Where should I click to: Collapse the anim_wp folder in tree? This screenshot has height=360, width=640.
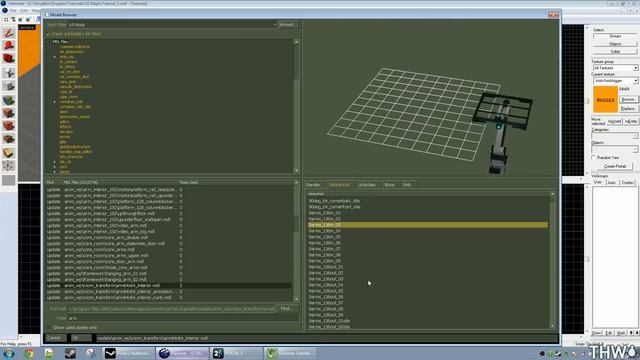pyautogui.click(x=55, y=57)
